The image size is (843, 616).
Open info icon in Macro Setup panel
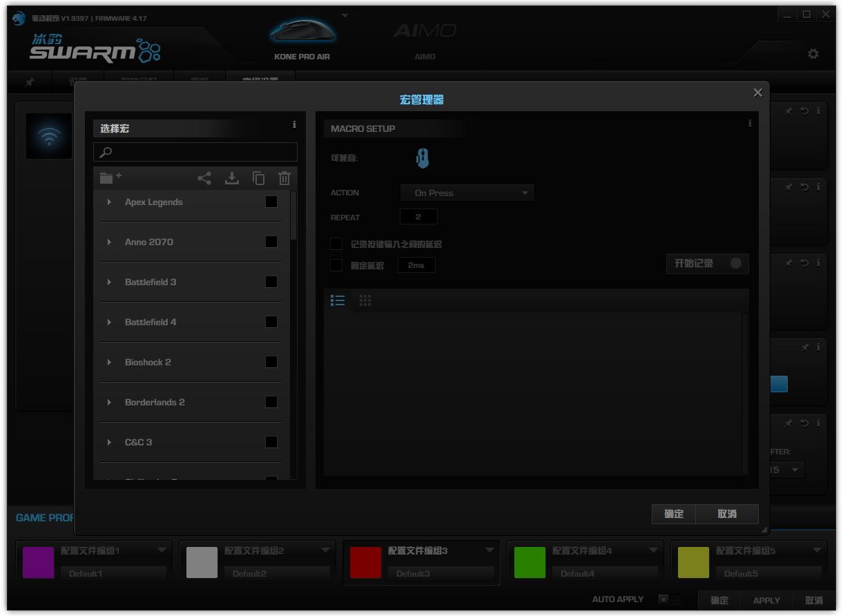pyautogui.click(x=750, y=124)
